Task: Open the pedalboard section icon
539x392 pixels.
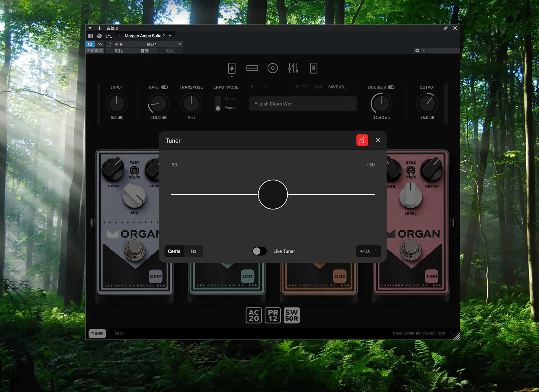Action: 232,68
